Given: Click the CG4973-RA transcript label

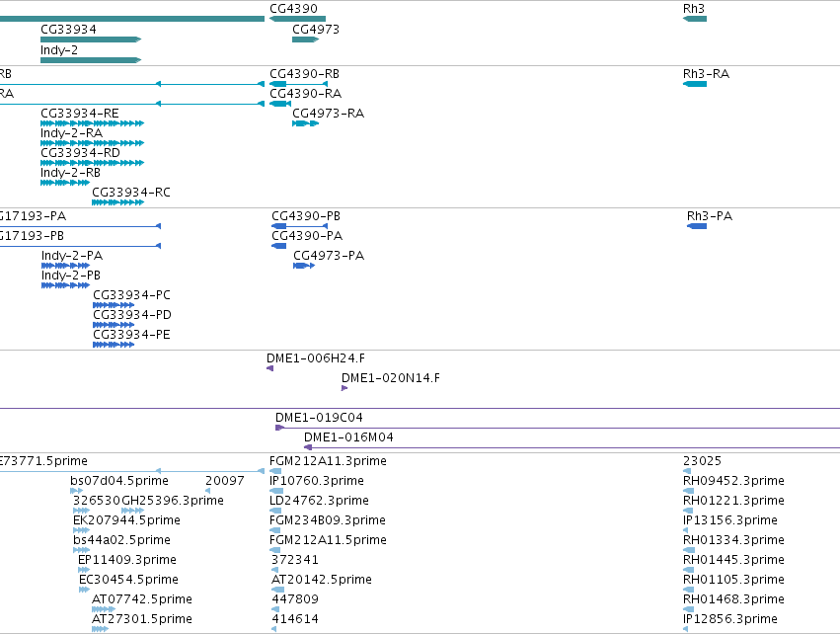Looking at the screenshot, I should pos(328,114).
